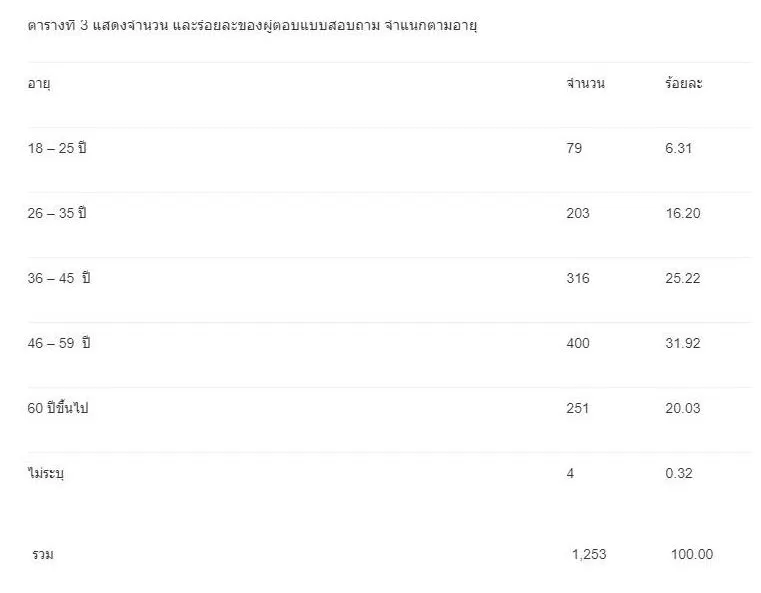Click the percentage value 16.20
The height and width of the screenshot is (593, 761).
682,213
